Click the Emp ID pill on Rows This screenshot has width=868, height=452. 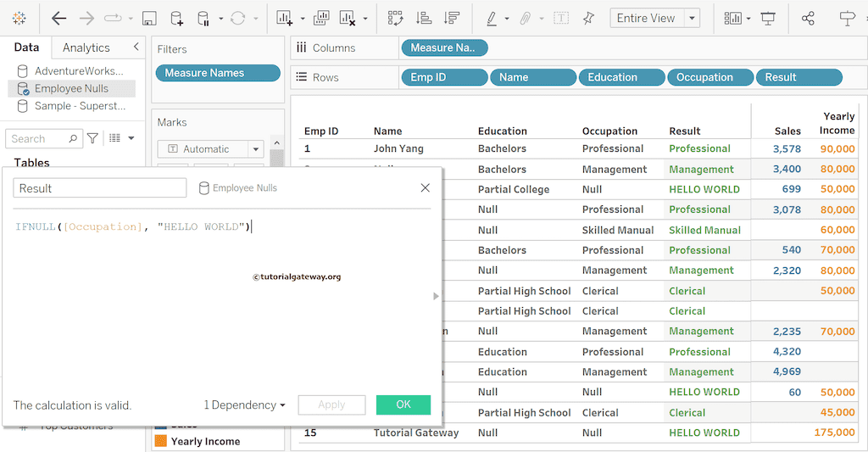(x=444, y=77)
